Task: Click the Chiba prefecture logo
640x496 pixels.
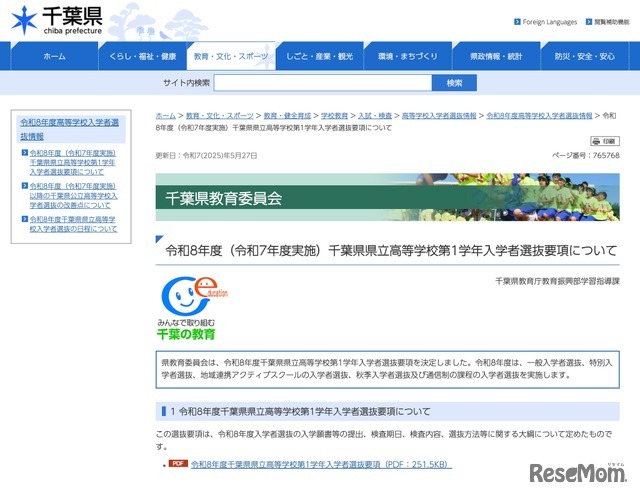Action: (x=57, y=20)
